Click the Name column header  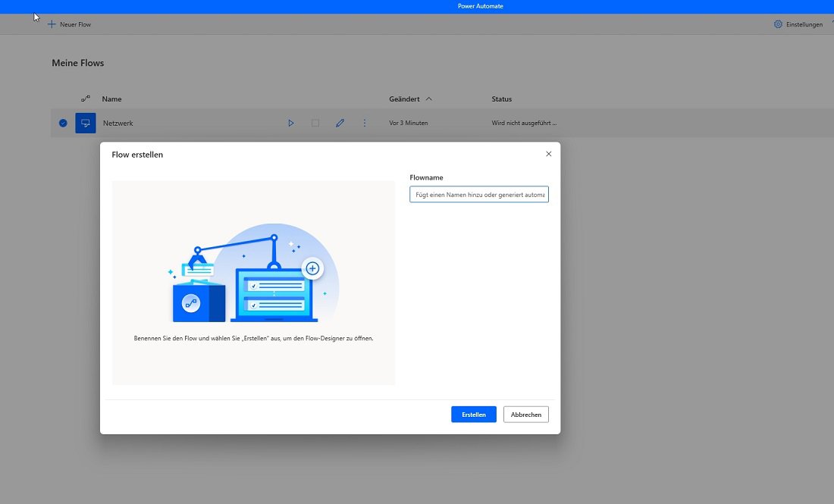(x=112, y=99)
